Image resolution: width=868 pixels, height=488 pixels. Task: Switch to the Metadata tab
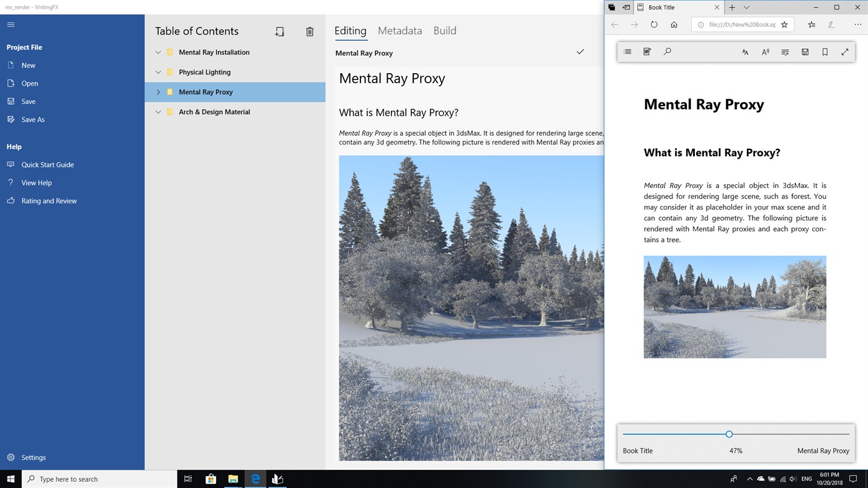point(400,30)
